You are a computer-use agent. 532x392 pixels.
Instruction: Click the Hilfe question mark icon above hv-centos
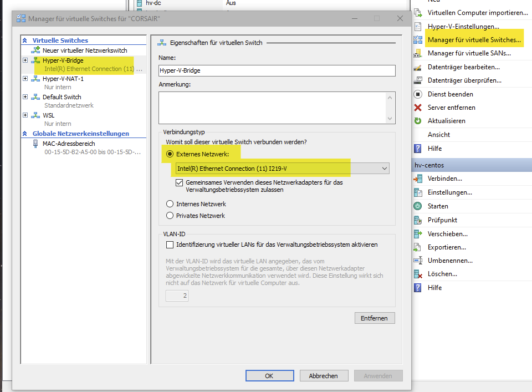click(x=418, y=148)
